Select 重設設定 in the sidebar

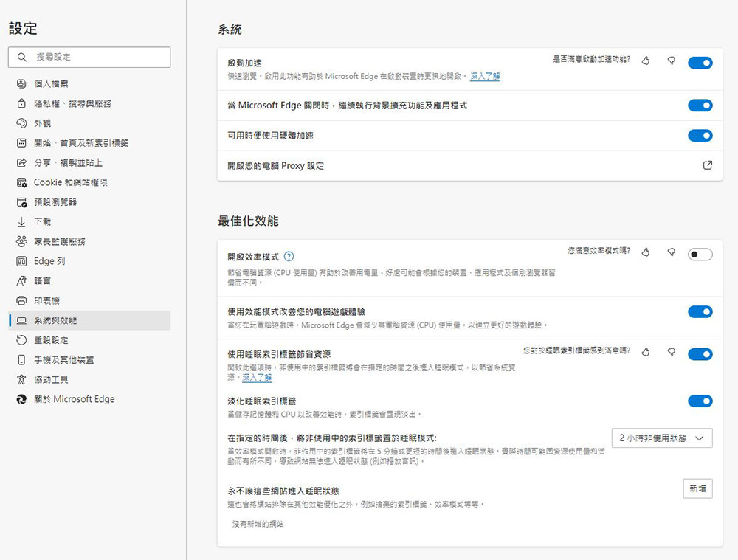[x=51, y=340]
